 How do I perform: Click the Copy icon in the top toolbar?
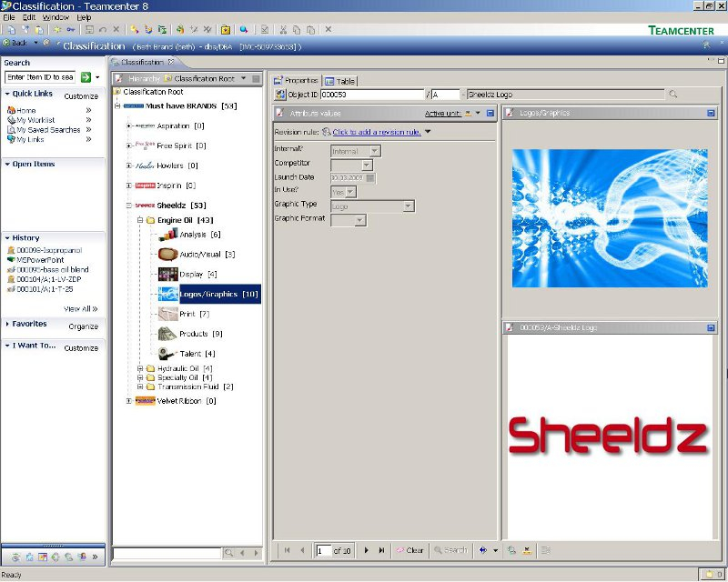(x=297, y=30)
